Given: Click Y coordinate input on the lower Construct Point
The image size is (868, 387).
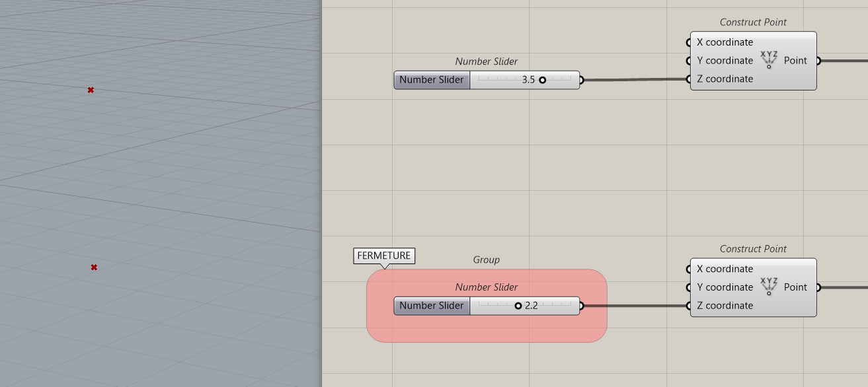Looking at the screenshot, I should pyautogui.click(x=725, y=287).
